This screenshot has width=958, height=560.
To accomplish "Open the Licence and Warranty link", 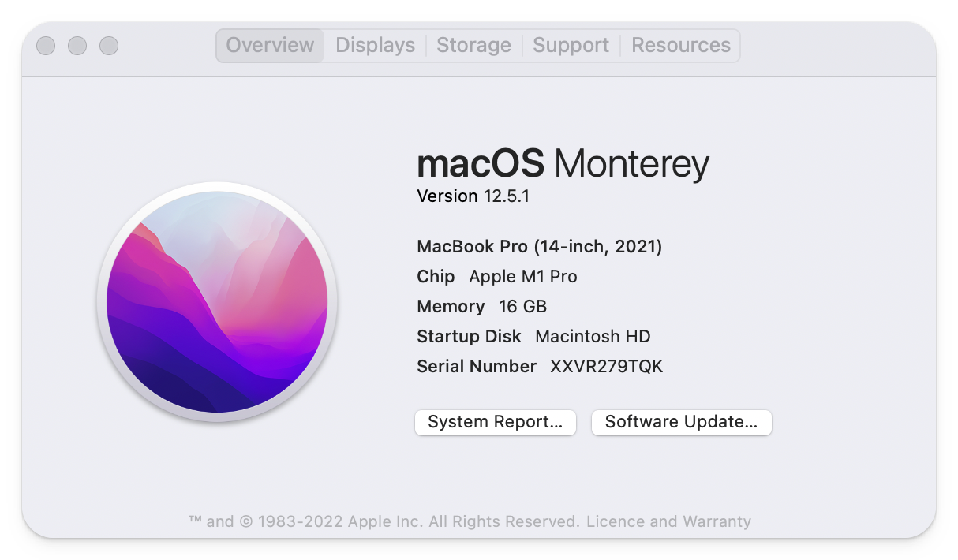I will click(670, 521).
